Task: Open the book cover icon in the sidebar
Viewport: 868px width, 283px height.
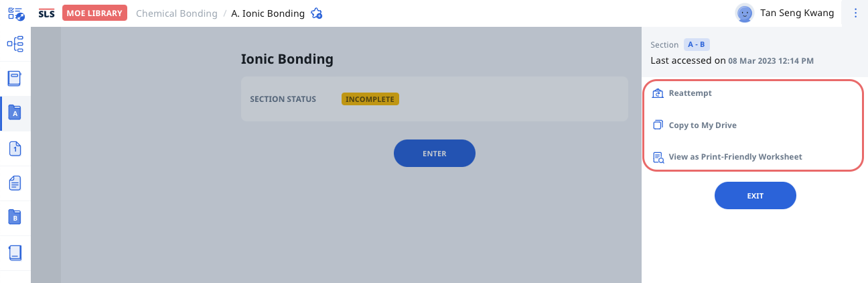Action: pyautogui.click(x=15, y=78)
